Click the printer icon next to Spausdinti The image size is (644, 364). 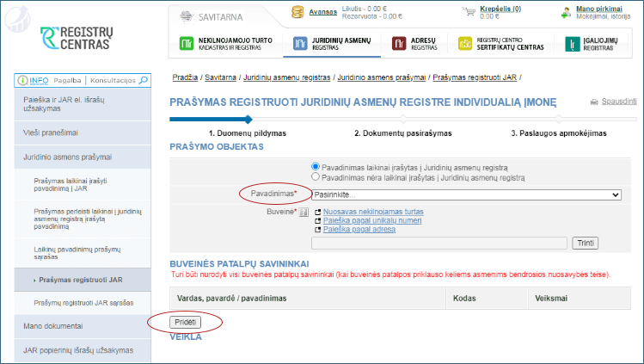pos(594,102)
